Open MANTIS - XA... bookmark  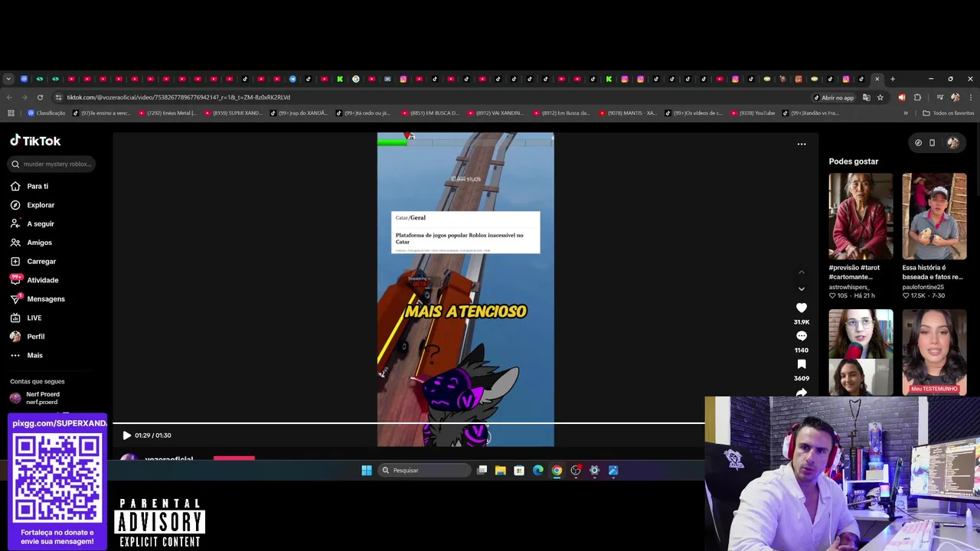(x=628, y=113)
